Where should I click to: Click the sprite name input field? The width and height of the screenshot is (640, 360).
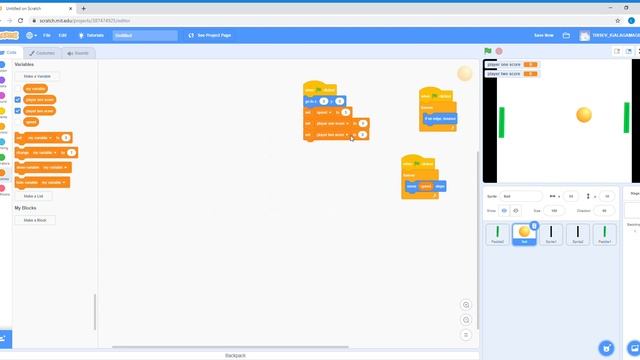click(521, 196)
